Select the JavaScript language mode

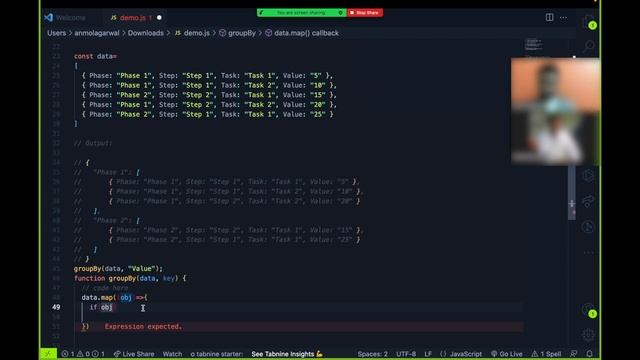(x=461, y=354)
